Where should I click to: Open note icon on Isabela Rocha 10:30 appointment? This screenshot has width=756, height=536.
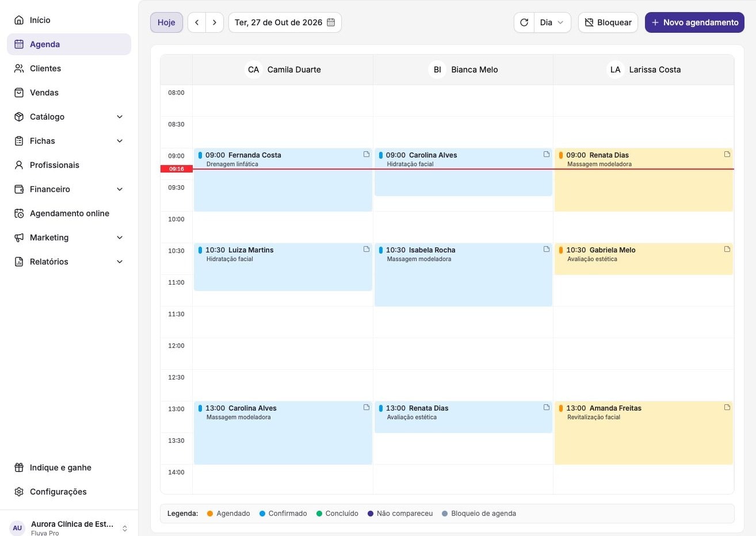click(x=547, y=249)
